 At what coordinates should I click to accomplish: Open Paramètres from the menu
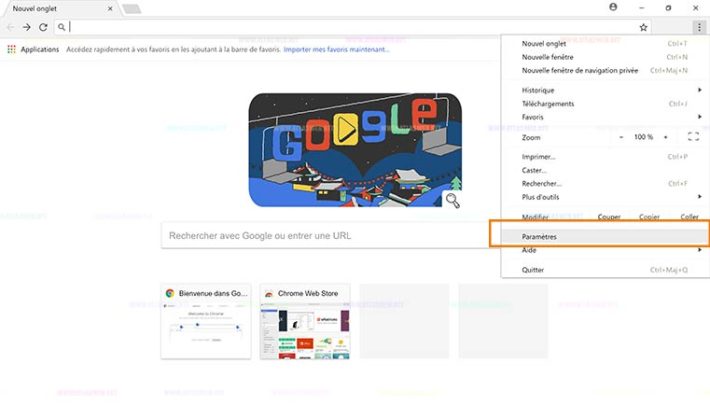point(540,237)
